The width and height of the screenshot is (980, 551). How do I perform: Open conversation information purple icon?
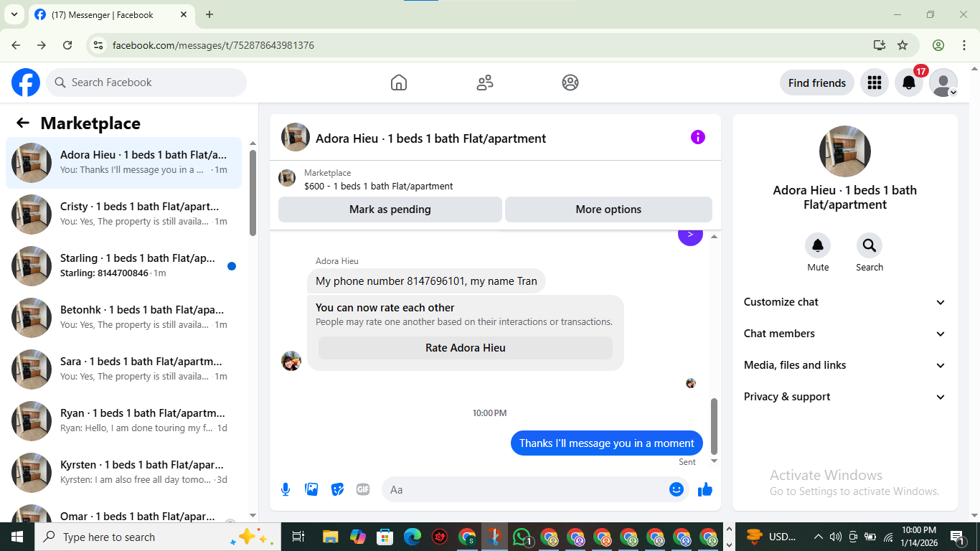pyautogui.click(x=698, y=137)
